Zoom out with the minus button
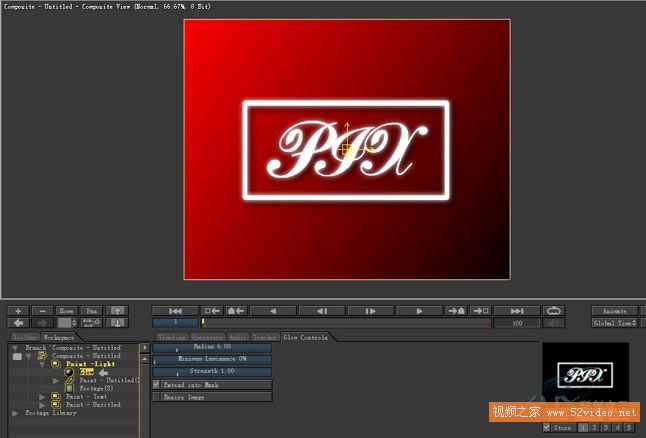 tap(42, 311)
